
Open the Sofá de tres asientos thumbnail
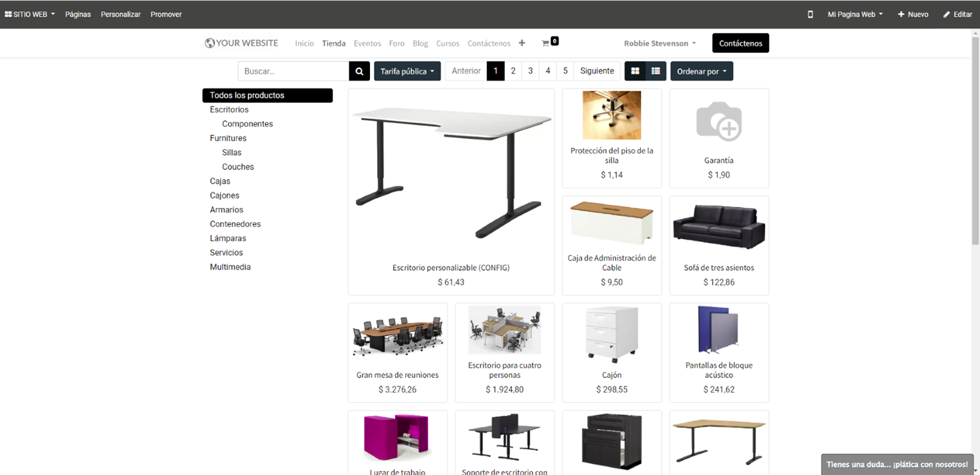pyautogui.click(x=719, y=227)
